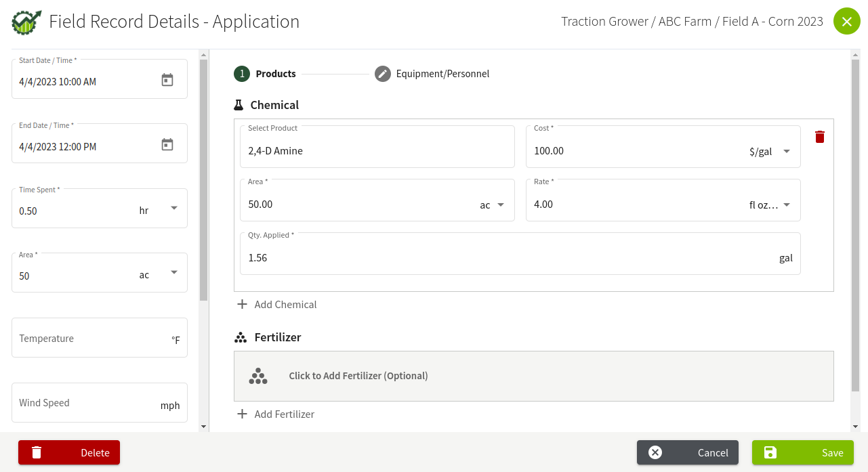Click the right panel scroll up arrow
868x472 pixels.
pyautogui.click(x=855, y=54)
